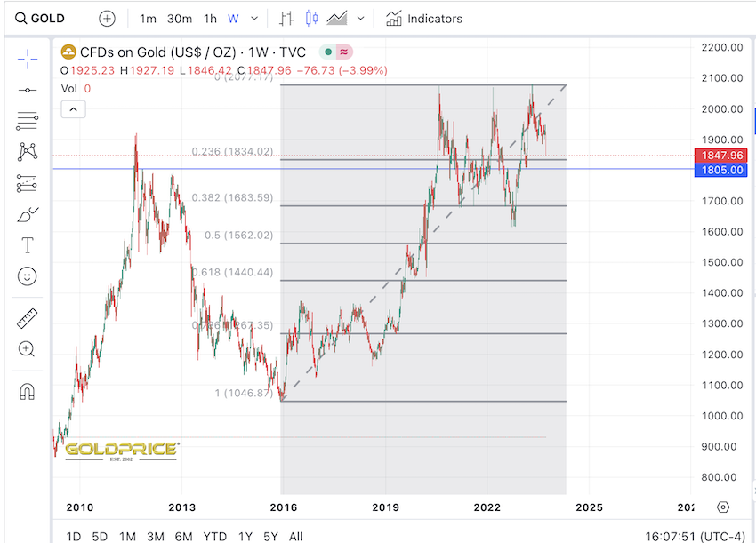The height and width of the screenshot is (543, 756).
Task: Click the 1000.00 price axis label
Action: coord(722,416)
